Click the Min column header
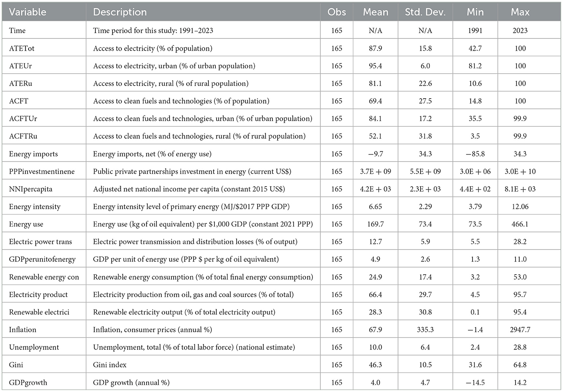The width and height of the screenshot is (563, 392). [x=475, y=12]
